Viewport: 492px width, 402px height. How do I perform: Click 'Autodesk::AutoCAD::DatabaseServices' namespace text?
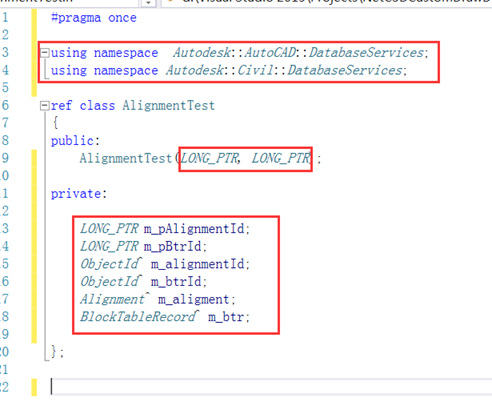click(298, 53)
